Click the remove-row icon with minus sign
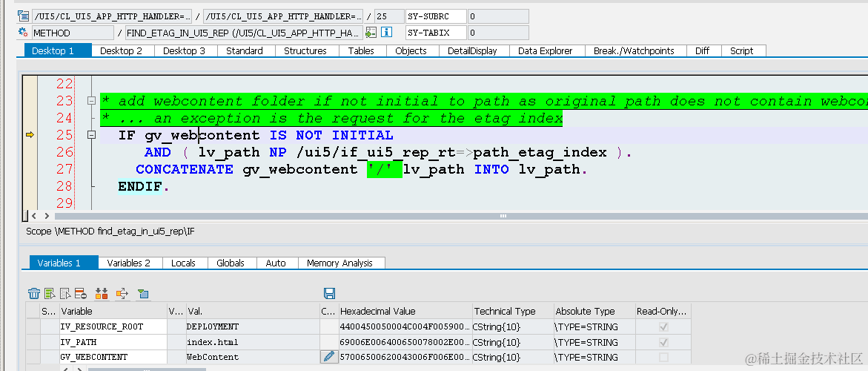The height and width of the screenshot is (371, 868). click(80, 294)
